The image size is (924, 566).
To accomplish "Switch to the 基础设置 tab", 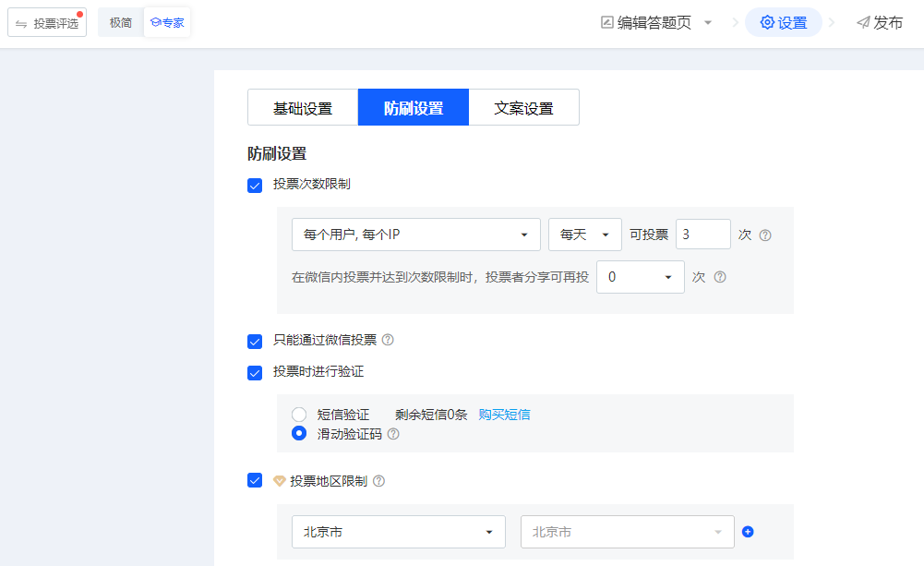I will (x=303, y=108).
